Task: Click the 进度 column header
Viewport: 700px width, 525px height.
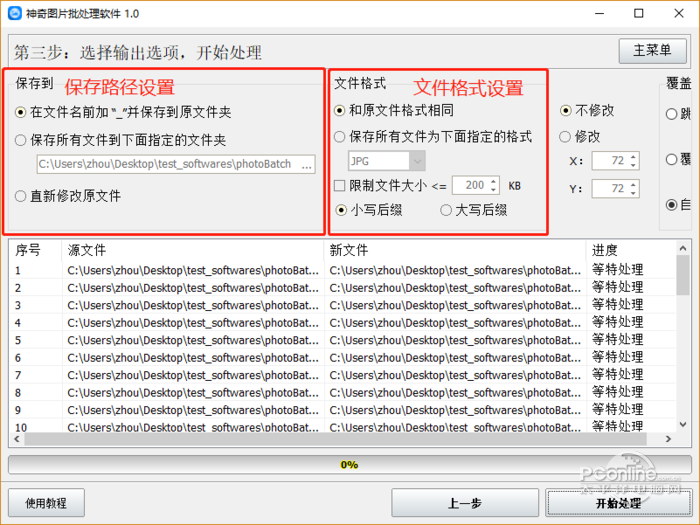Action: point(631,250)
